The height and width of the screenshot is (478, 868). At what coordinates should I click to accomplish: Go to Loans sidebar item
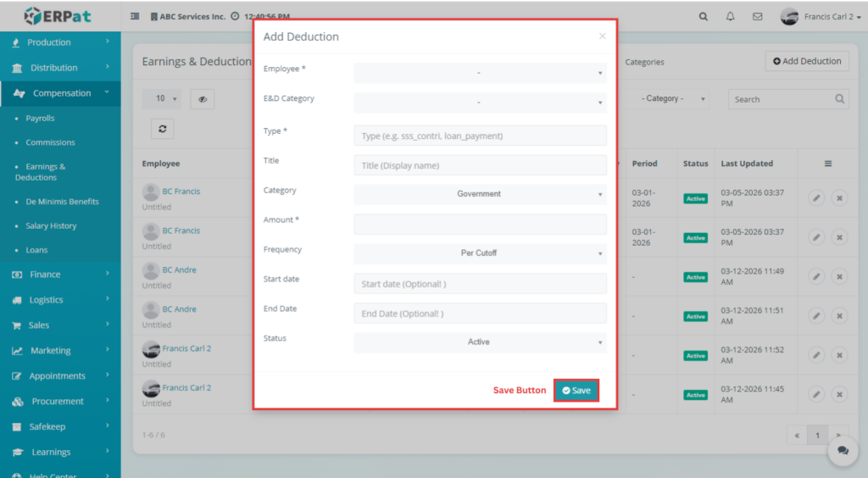pos(36,250)
